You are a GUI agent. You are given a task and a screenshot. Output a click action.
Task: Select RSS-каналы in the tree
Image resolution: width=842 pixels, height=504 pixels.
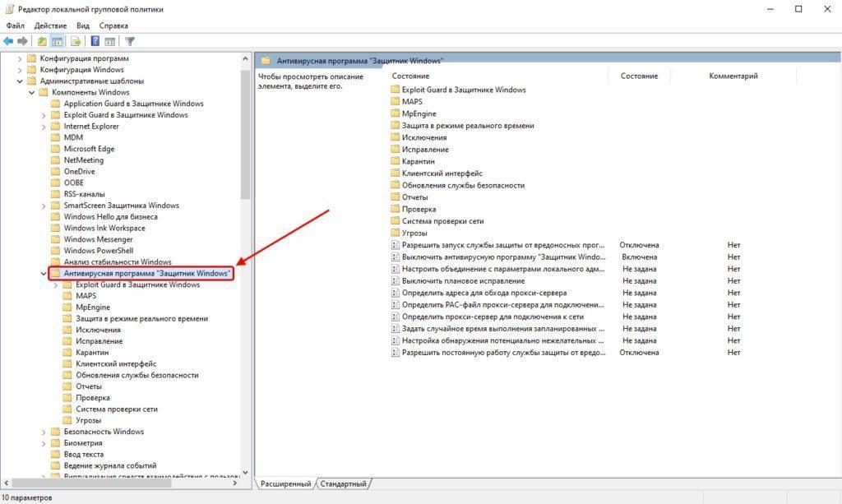coord(85,194)
